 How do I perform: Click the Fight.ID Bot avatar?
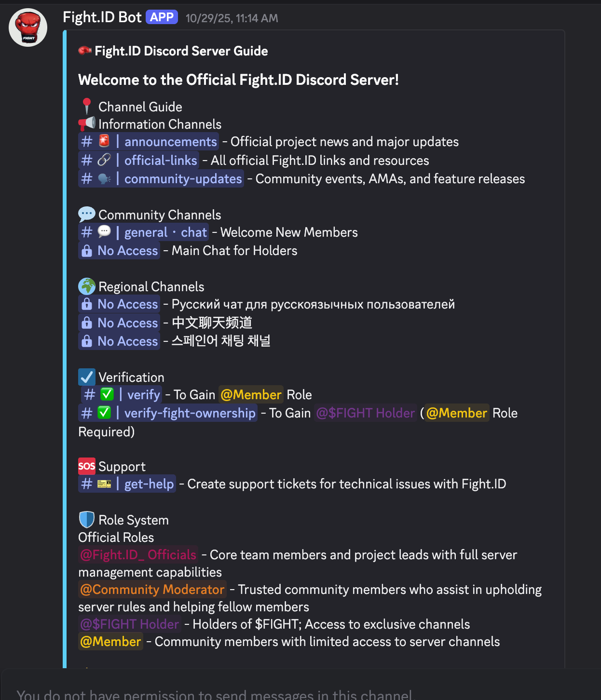click(28, 27)
